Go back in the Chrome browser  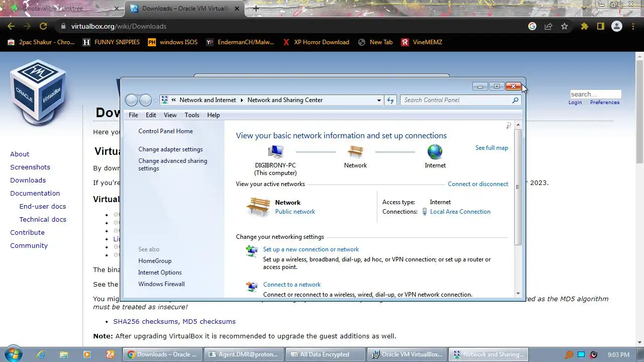[11, 26]
